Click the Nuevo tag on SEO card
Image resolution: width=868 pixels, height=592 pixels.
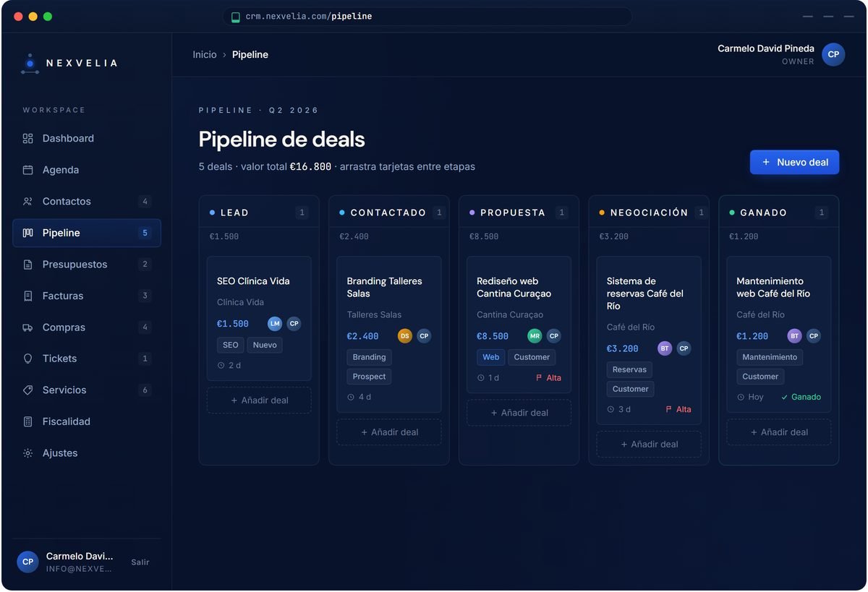[265, 345]
